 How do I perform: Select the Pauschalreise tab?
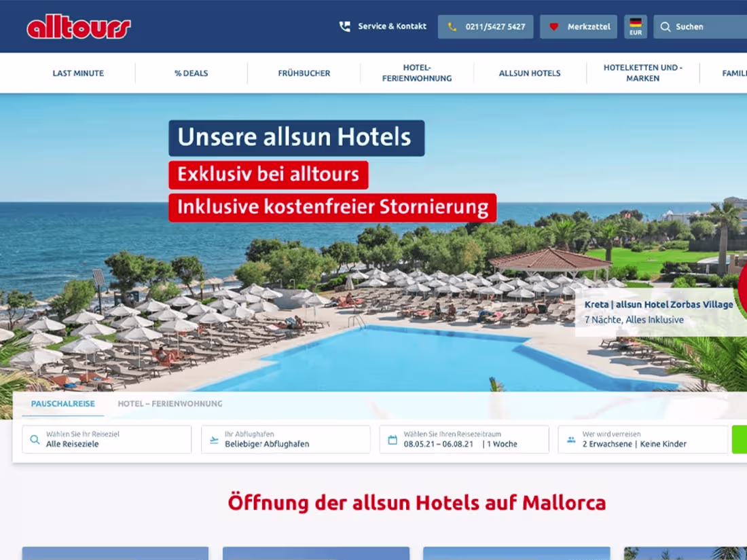(x=63, y=403)
